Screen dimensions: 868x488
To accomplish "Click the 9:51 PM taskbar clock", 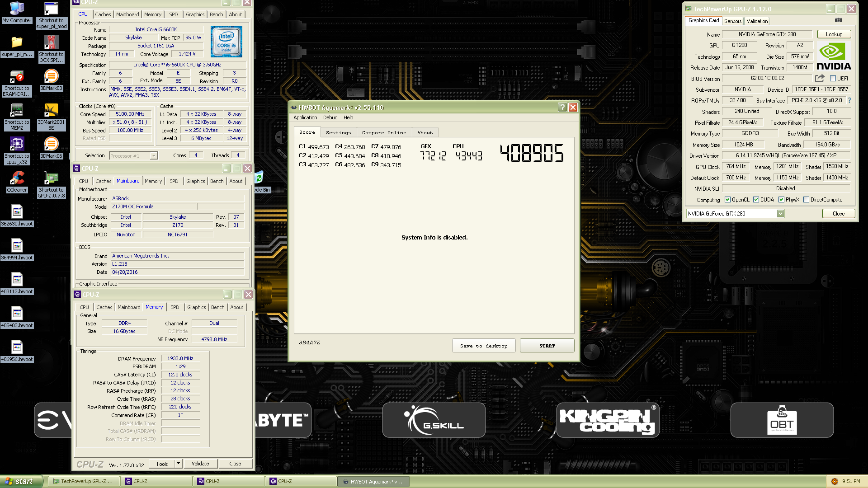I will (851, 481).
